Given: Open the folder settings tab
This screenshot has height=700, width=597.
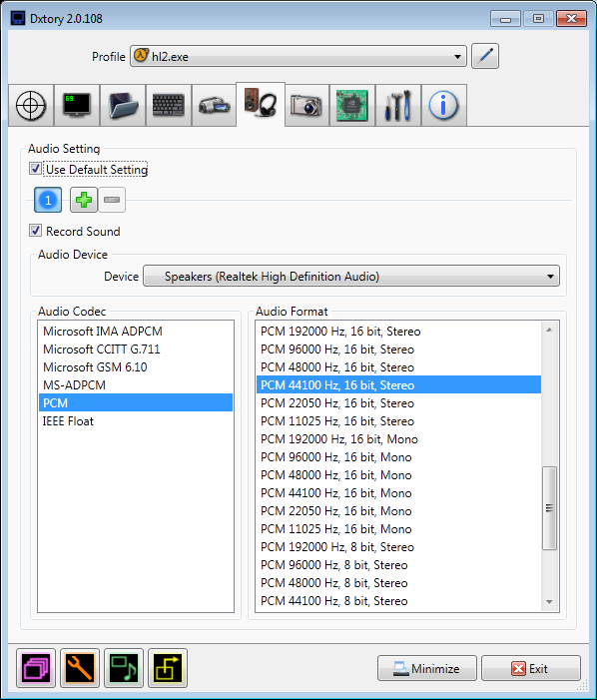Looking at the screenshot, I should click(123, 106).
